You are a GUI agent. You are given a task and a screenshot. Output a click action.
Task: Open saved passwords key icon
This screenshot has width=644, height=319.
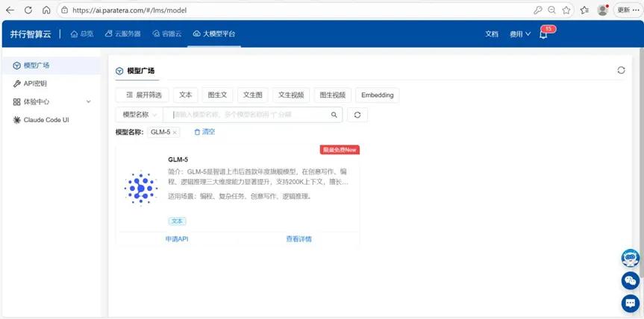tap(537, 10)
